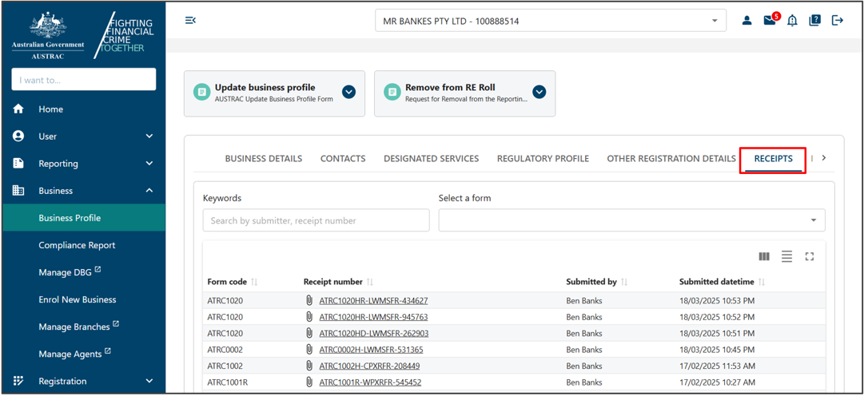The width and height of the screenshot is (868, 396).
Task: Open the MR BANKES PTY LTD business selector
Action: (551, 21)
